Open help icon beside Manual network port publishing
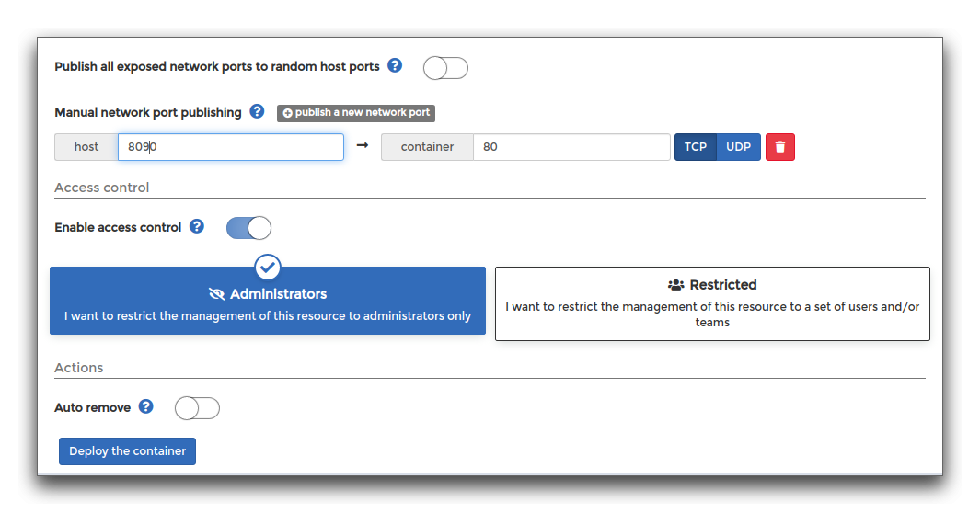Image resolution: width=980 pixels, height=513 pixels. pos(257,112)
